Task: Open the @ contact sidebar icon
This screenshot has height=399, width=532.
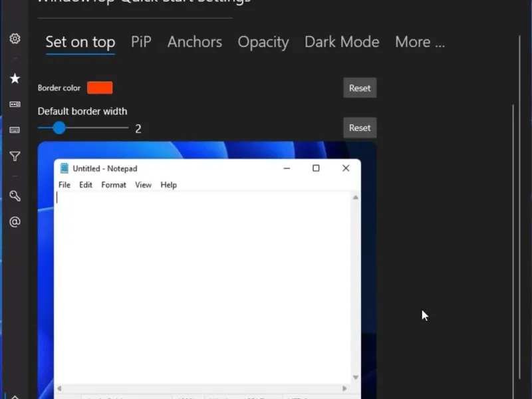Action: coord(15,222)
